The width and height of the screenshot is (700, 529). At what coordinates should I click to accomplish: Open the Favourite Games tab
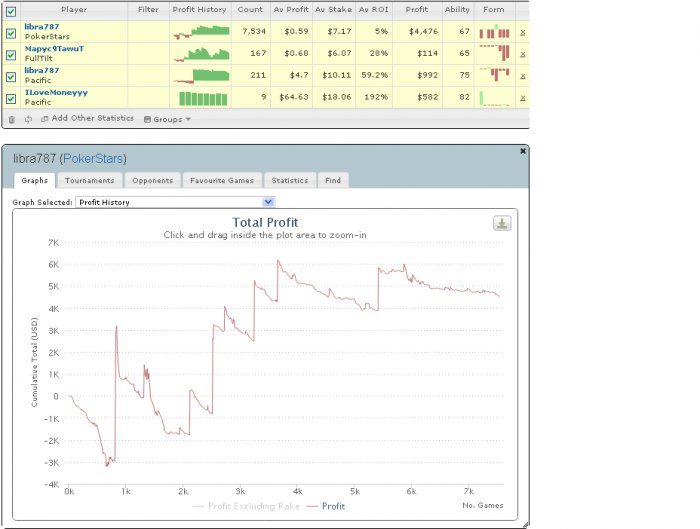(222, 180)
